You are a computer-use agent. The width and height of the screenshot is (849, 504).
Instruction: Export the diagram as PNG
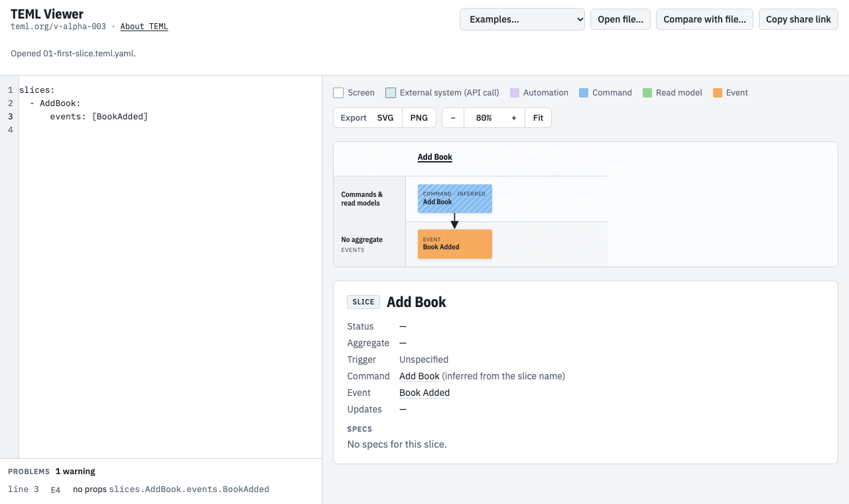419,118
